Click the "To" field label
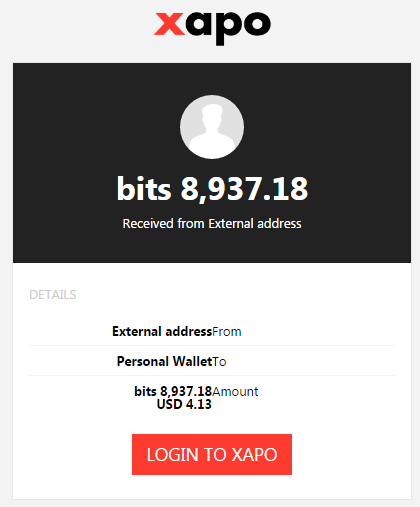 click(x=219, y=362)
